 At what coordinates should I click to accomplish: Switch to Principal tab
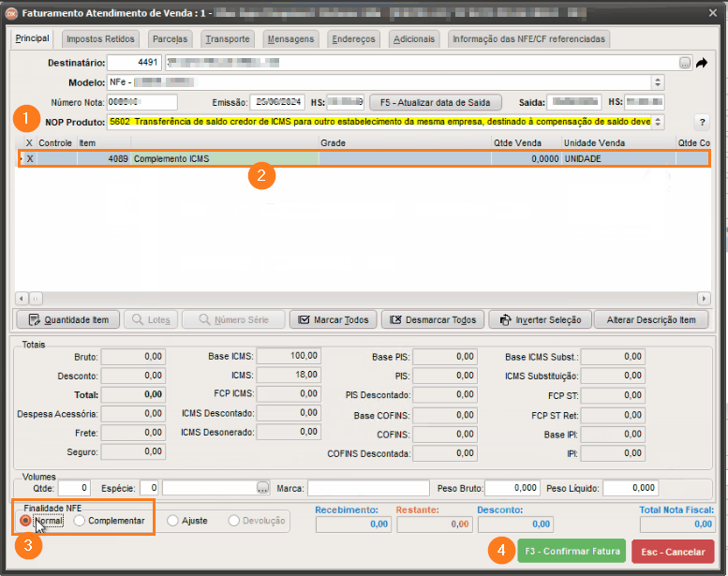click(32, 38)
